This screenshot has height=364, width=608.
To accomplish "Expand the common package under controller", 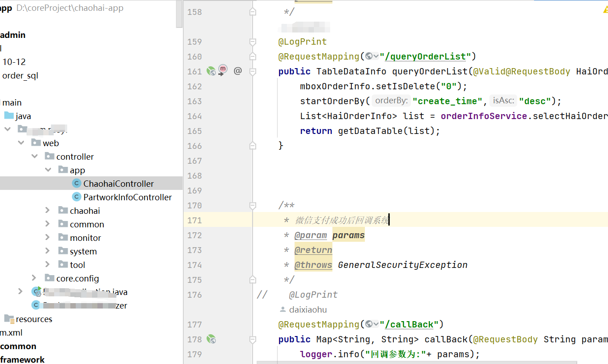I will click(x=48, y=224).
